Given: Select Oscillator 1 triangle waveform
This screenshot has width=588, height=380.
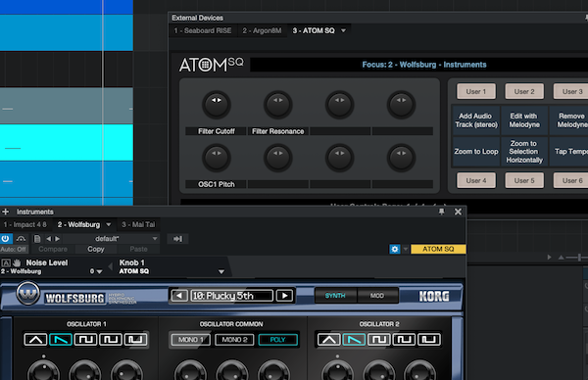Looking at the screenshot, I should pos(35,340).
